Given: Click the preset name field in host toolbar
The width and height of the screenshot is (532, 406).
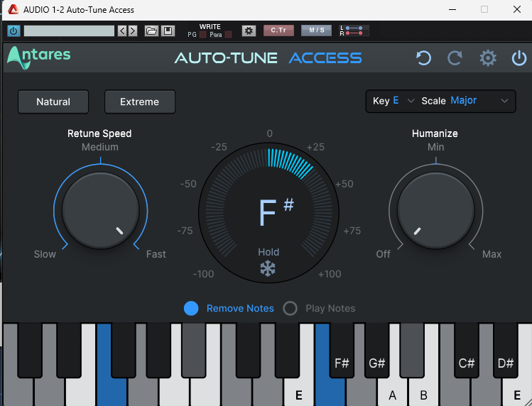Looking at the screenshot, I should pyautogui.click(x=69, y=31).
